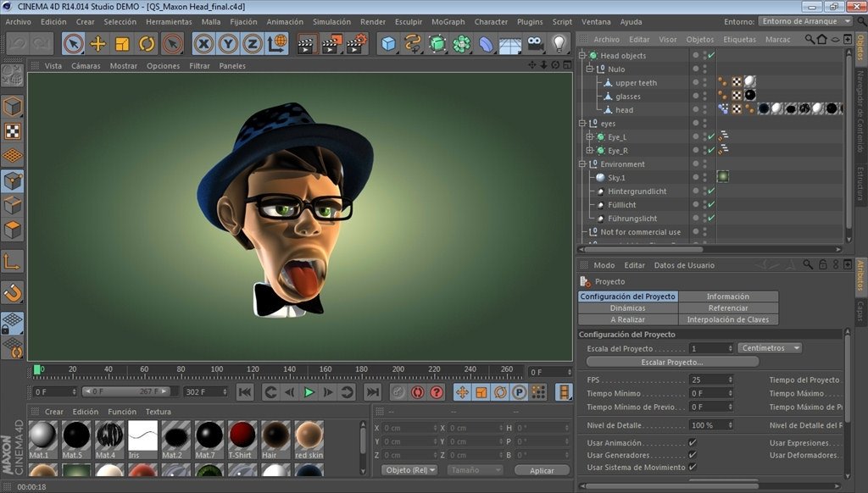Uncheck Usar Generadores option
Viewport: 868px width, 493px height.
coord(693,455)
